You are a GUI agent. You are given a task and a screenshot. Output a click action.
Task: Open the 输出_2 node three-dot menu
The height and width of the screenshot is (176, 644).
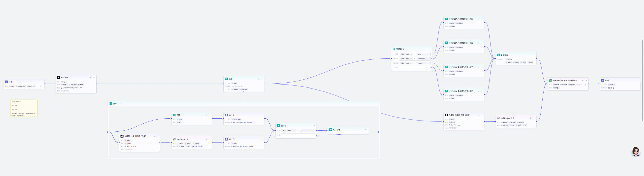262,115
